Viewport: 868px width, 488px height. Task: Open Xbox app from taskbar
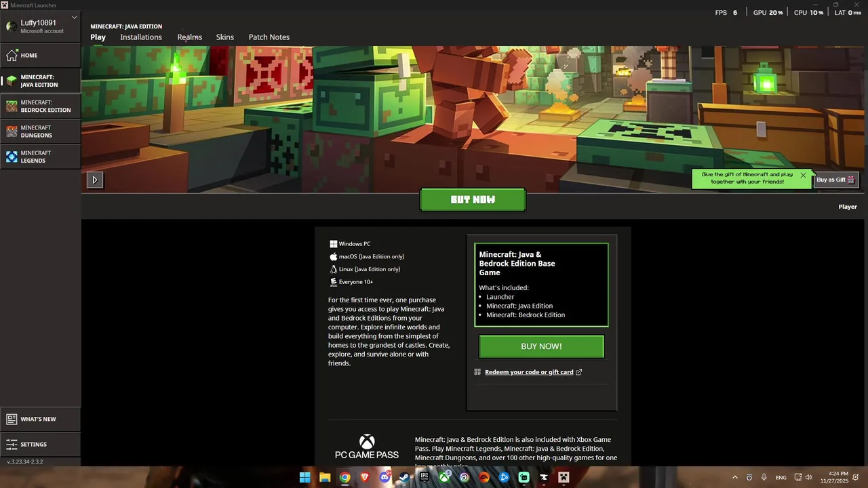tap(444, 477)
